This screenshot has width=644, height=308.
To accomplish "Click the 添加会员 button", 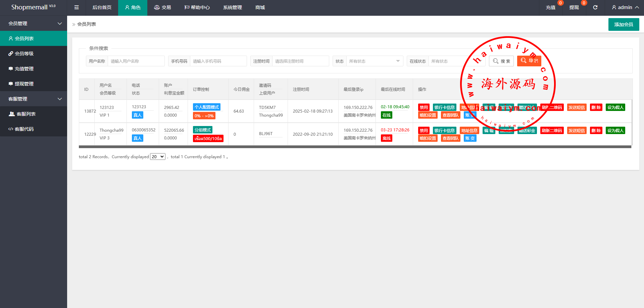I will coord(624,24).
